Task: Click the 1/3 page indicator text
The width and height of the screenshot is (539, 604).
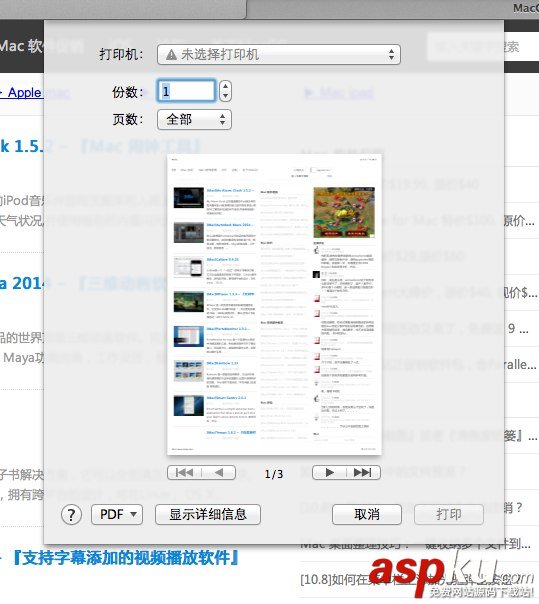Action: pos(274,474)
